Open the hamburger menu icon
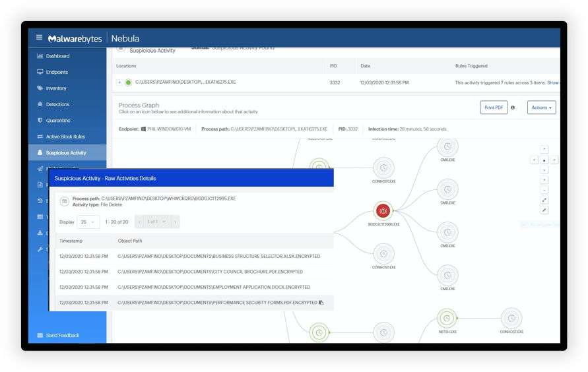Screen dimensions: 588x372 [x=39, y=38]
